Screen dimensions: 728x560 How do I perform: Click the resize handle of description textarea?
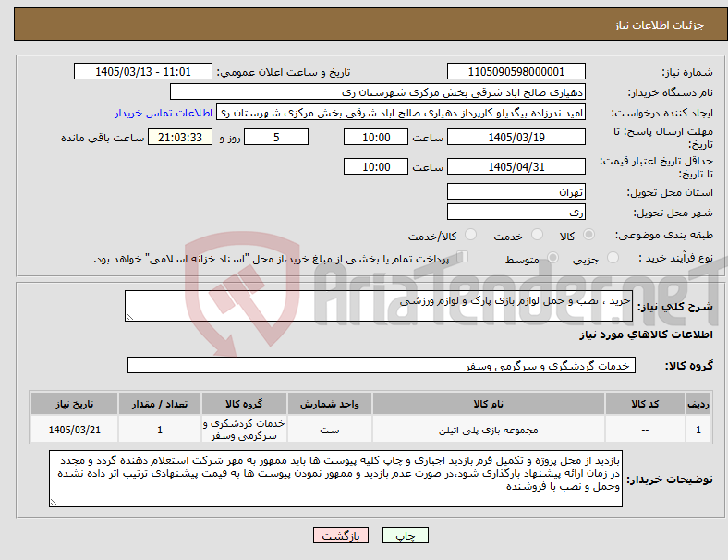(129, 317)
